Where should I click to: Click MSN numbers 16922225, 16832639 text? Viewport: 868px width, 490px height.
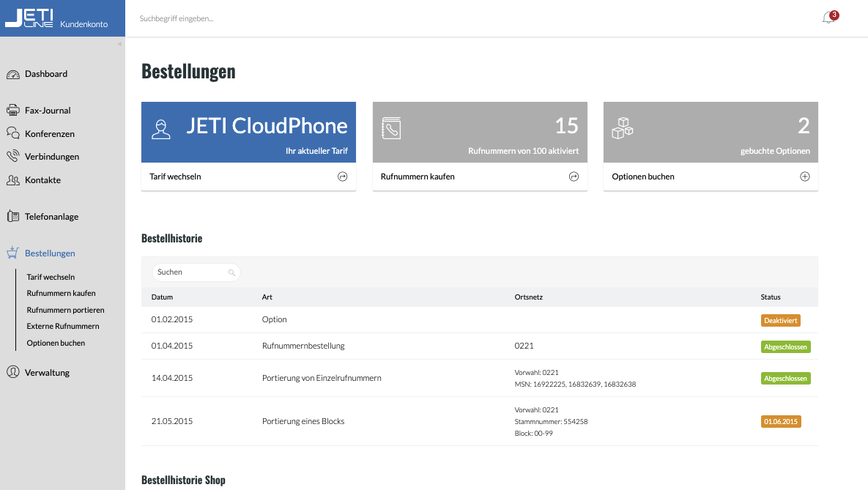[x=575, y=385]
